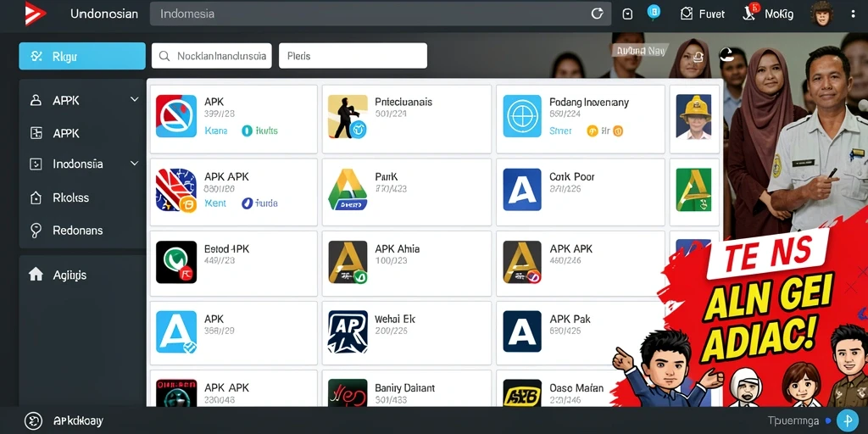Open the three-dot menu at top-right
868x434 pixels.
tap(853, 14)
